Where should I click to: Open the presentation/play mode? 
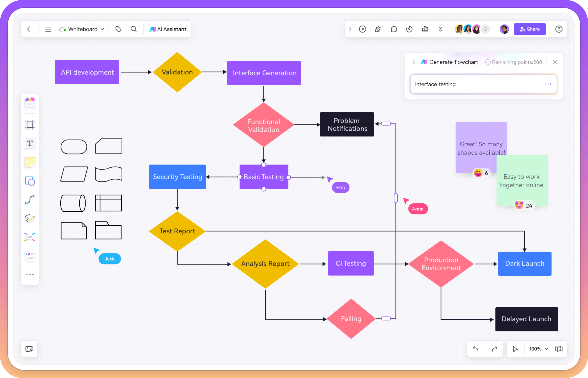[363, 29]
